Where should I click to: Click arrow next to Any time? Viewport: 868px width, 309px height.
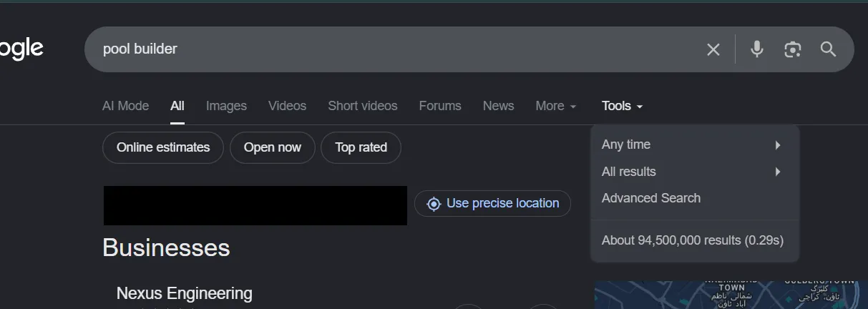(x=777, y=145)
